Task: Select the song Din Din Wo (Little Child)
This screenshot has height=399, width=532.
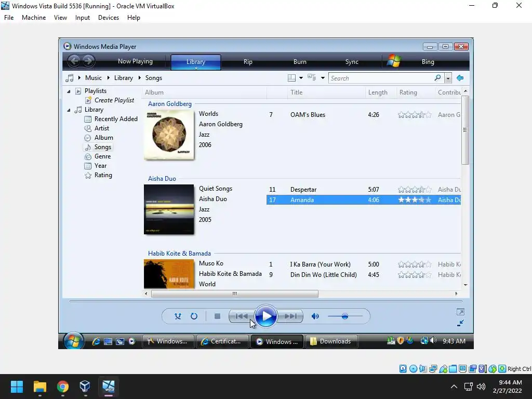Action: pos(323,275)
